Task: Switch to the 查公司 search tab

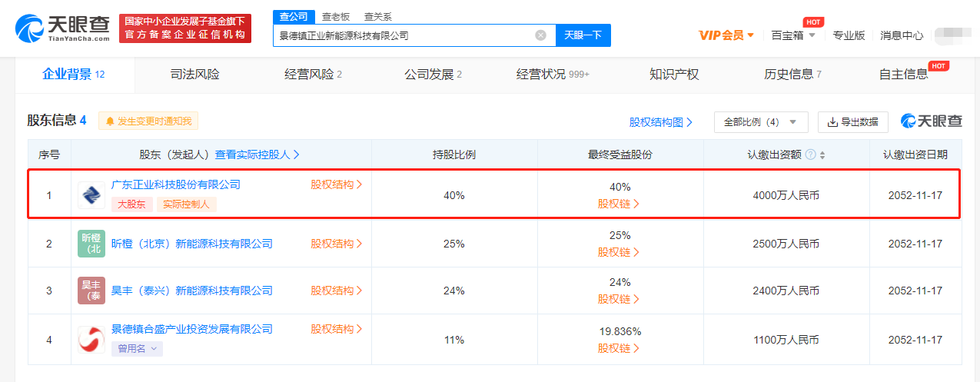Action: 293,17
